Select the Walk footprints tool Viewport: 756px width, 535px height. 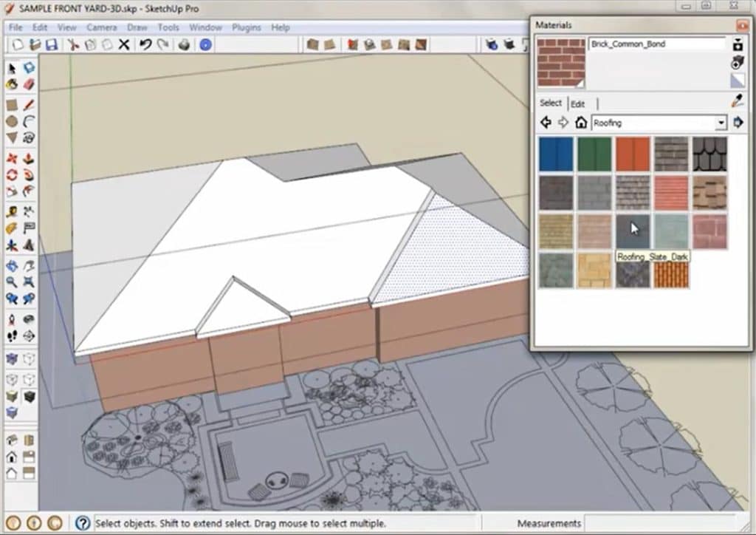click(12, 335)
